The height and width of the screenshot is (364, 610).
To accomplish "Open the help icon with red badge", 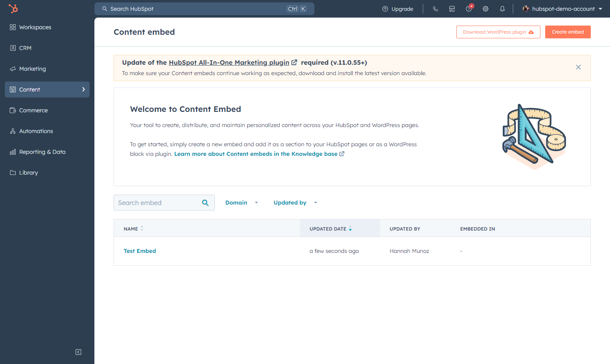I will (469, 8).
